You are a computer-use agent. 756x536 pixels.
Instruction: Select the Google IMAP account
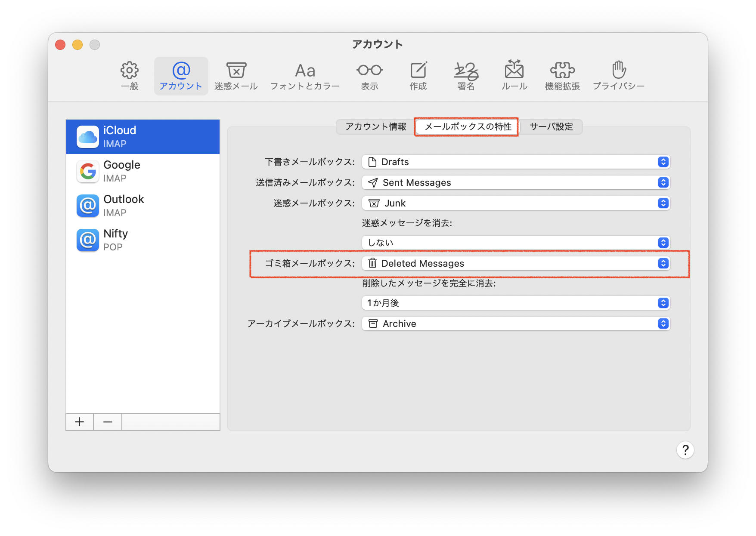tap(143, 171)
